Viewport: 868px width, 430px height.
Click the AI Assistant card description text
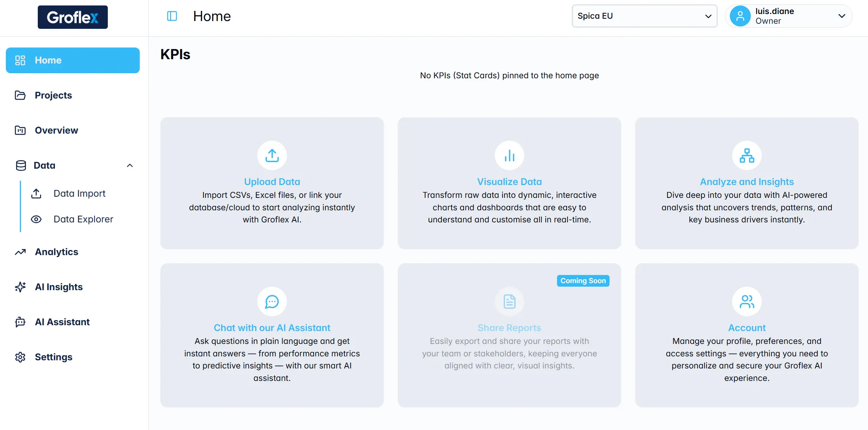[272, 360]
